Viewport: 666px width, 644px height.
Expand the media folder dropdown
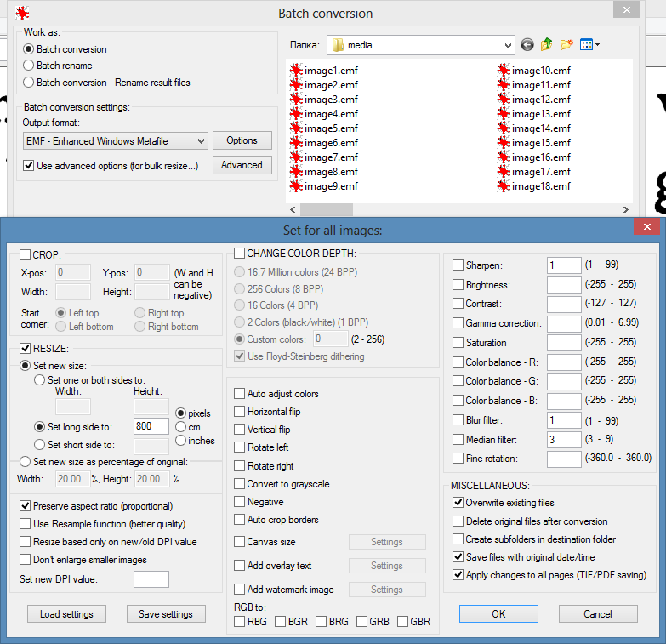tap(508, 45)
